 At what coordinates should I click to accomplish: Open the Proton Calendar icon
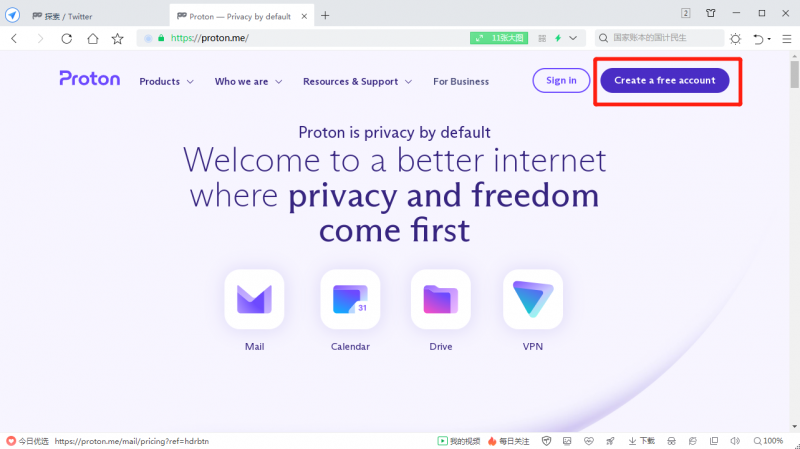coord(350,299)
